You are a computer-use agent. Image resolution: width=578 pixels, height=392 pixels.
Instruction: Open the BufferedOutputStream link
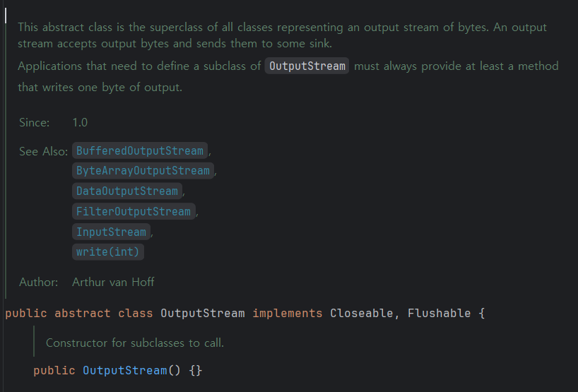[140, 150]
